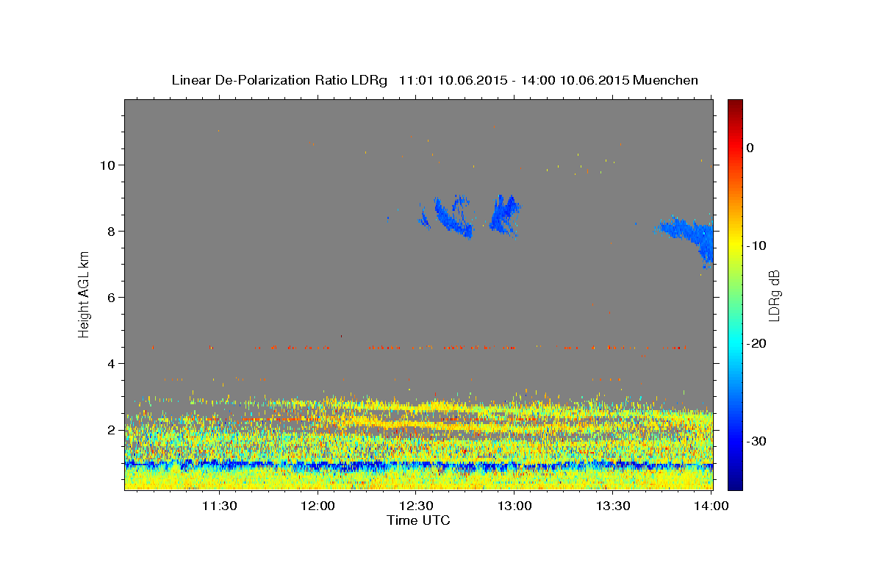Click the dark red top of colorbar
The image size is (882, 588).
[735, 105]
